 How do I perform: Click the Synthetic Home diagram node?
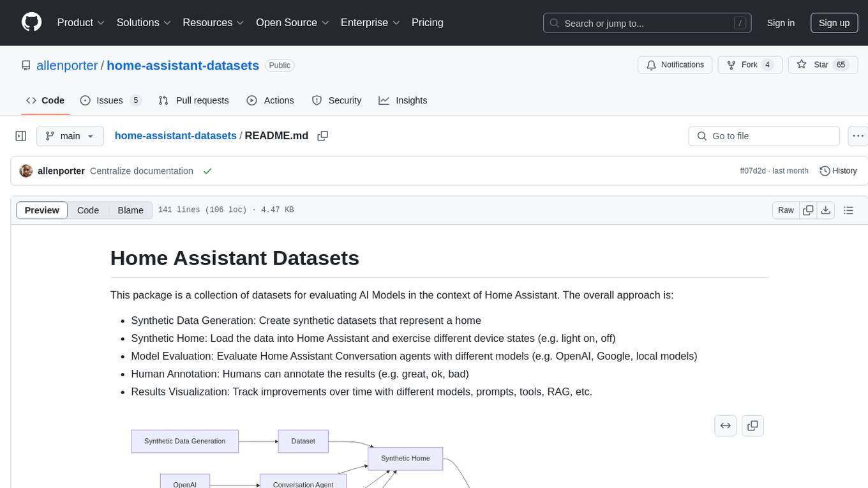coord(405,459)
